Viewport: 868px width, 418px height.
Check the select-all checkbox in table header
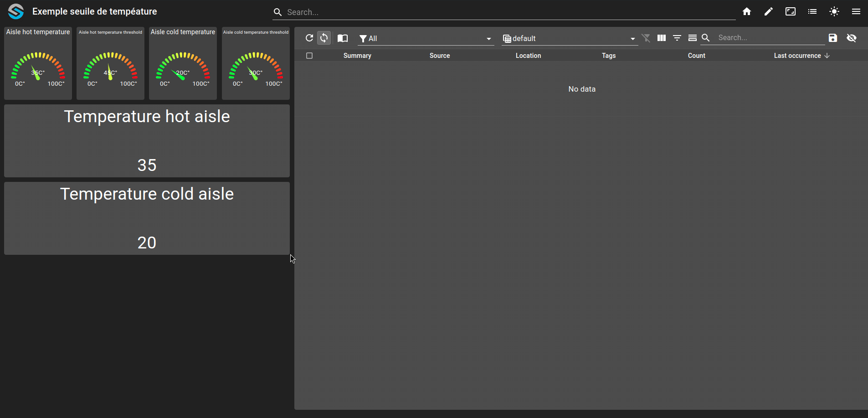point(309,56)
